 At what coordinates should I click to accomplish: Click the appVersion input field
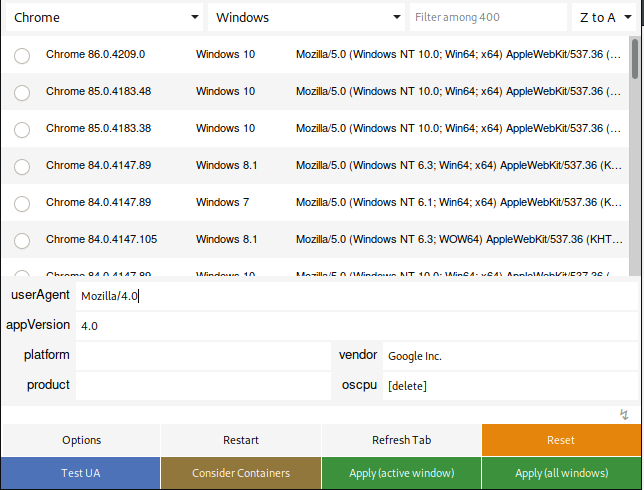356,326
